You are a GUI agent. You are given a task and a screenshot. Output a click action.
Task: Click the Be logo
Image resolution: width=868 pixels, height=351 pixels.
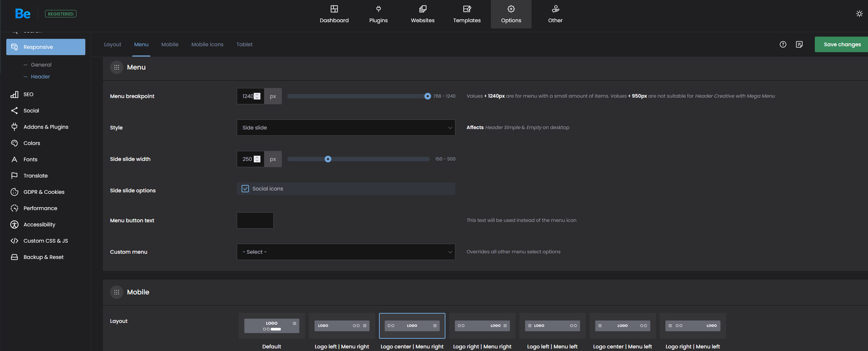(23, 14)
